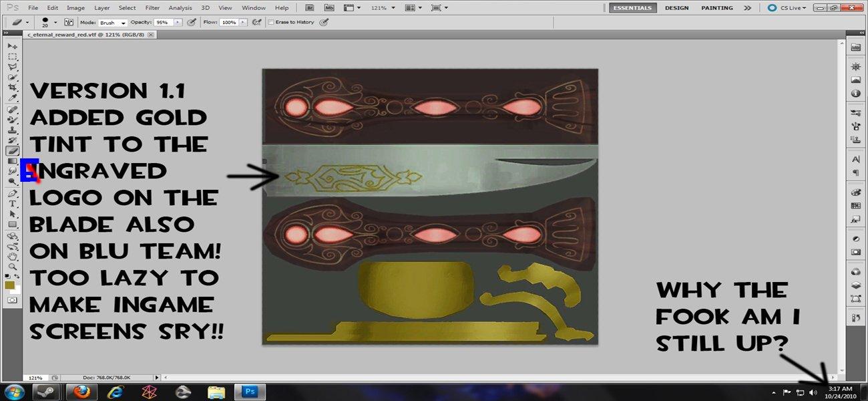Pick the Eyedropper tool
This screenshot has height=401, width=868.
pos(12,98)
